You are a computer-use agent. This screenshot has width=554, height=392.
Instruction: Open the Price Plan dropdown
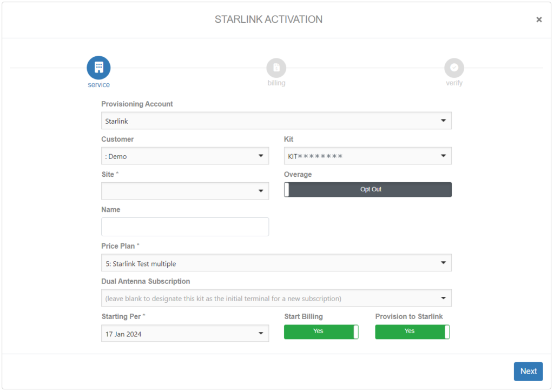pyautogui.click(x=276, y=263)
